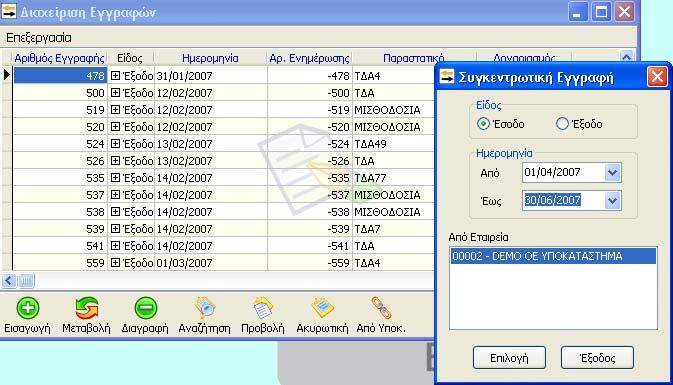The image size is (673, 385).
Task: Click the -538 update number cell
Action: point(309,212)
